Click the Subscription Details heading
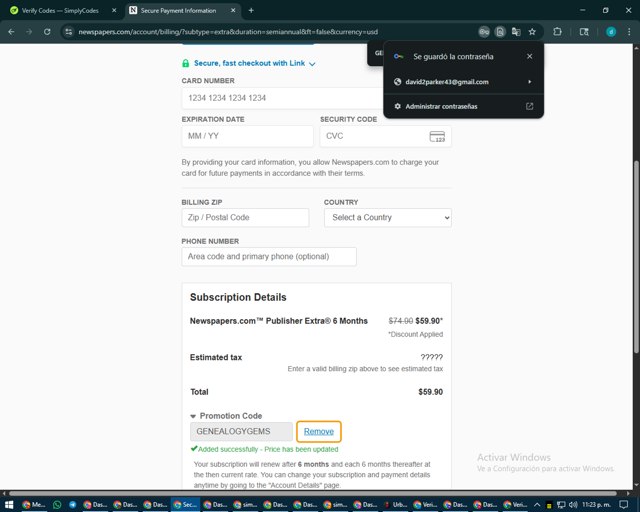 coord(238,297)
